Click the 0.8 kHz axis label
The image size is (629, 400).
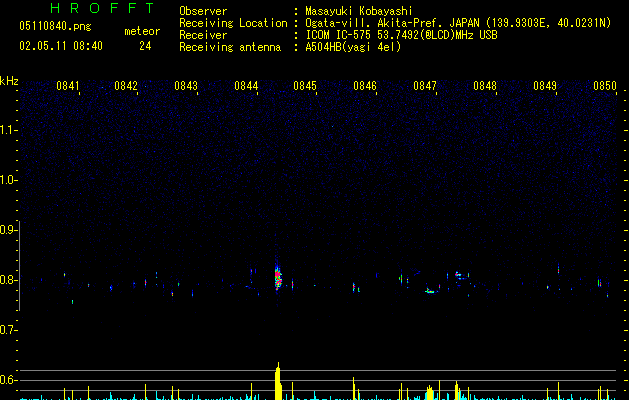coord(8,280)
